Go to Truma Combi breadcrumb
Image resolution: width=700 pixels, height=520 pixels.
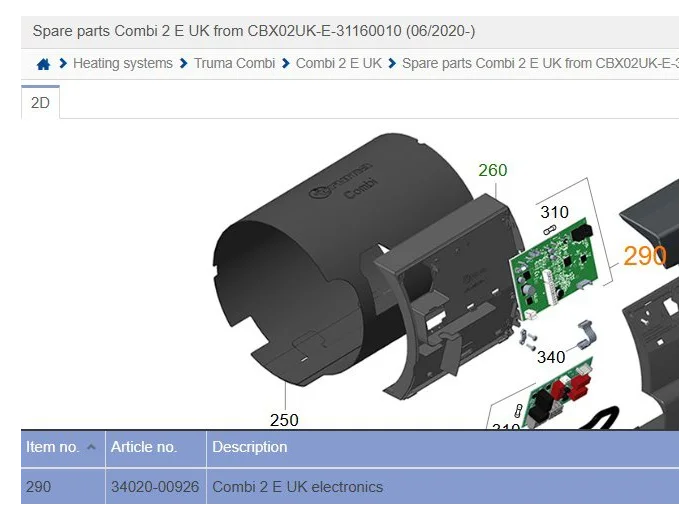point(234,63)
